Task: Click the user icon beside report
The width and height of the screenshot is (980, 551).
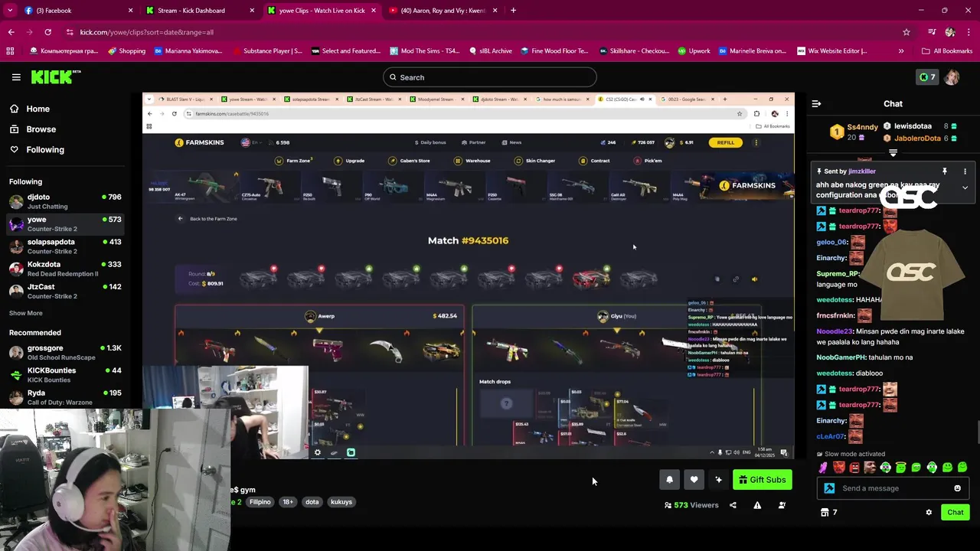Action: [782, 505]
